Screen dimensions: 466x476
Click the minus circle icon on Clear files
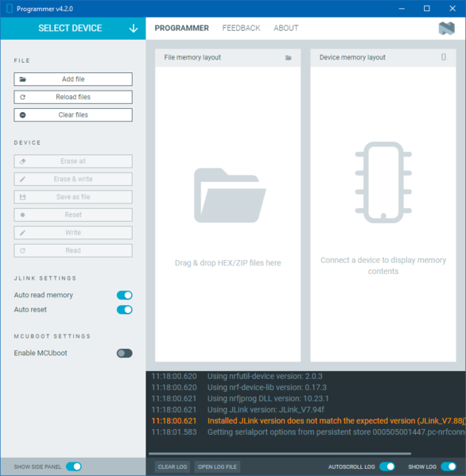tap(22, 115)
